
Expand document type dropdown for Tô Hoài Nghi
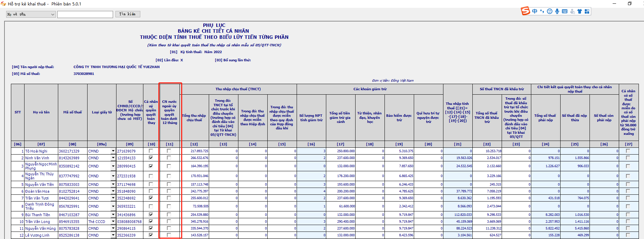point(113,151)
